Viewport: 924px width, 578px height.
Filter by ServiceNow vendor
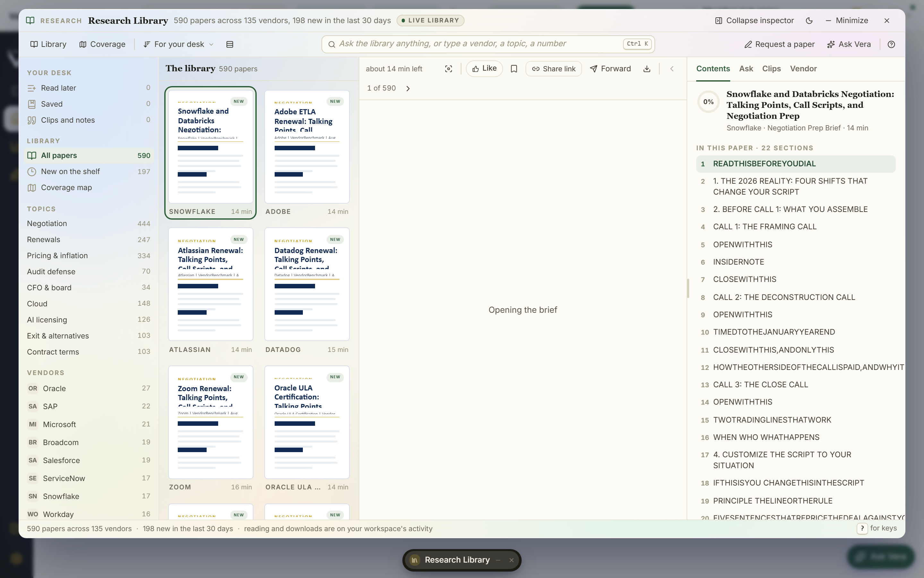[x=89, y=478]
